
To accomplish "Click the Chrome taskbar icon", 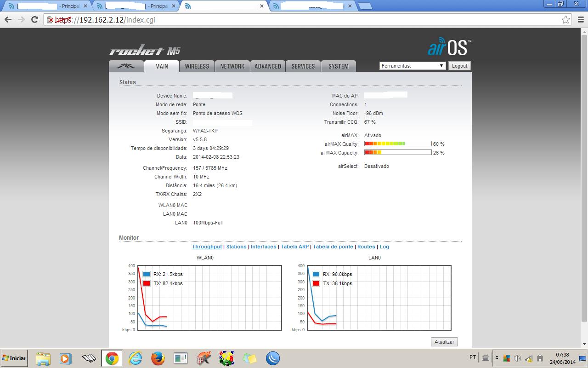I will [x=112, y=358].
